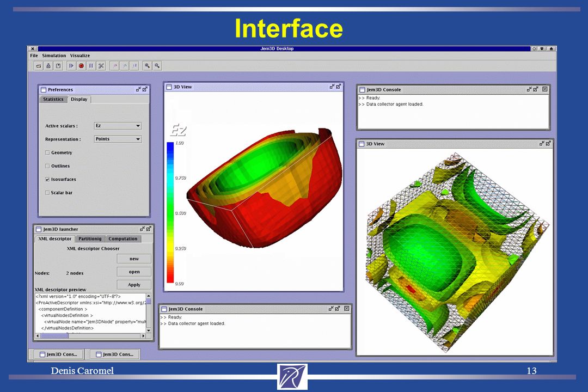588x392 pixels.
Task: Zoom in with the magnifier plus icon
Action: (148, 66)
